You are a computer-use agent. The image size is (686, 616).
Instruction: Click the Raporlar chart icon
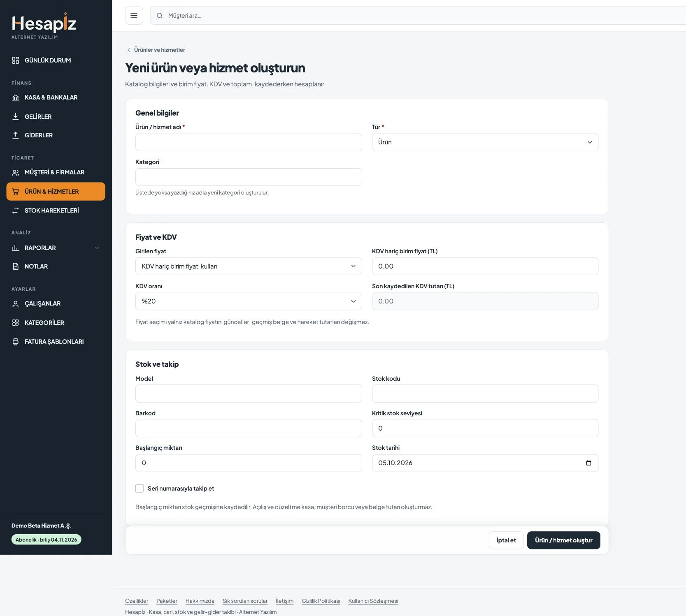click(16, 248)
